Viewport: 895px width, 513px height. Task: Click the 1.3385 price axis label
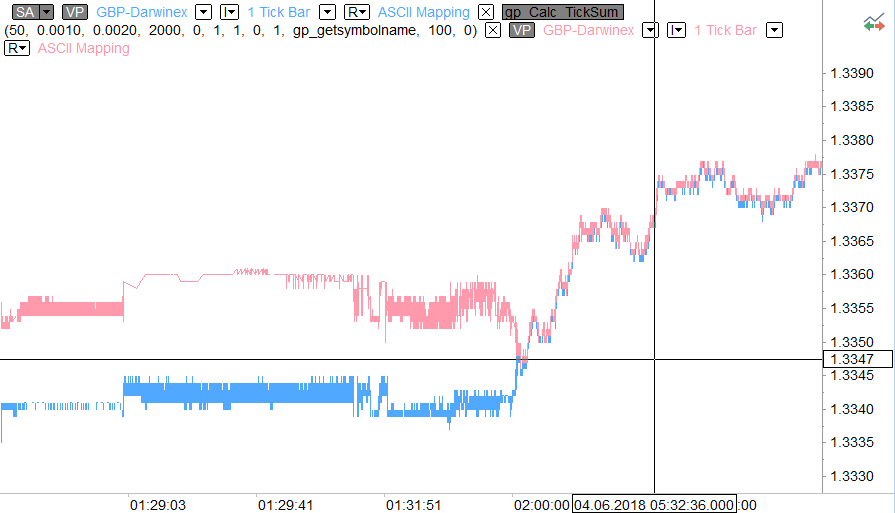852,106
